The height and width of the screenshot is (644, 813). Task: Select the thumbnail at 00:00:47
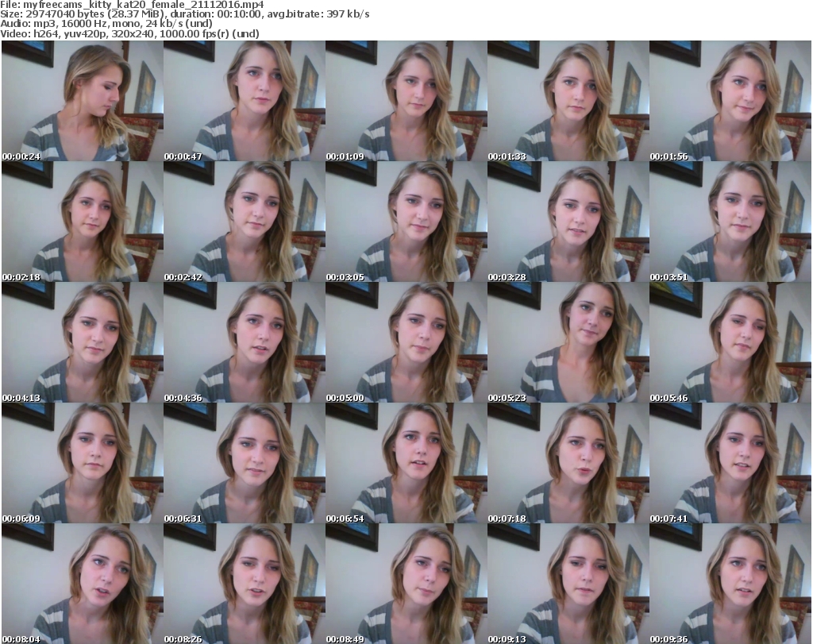(x=245, y=101)
